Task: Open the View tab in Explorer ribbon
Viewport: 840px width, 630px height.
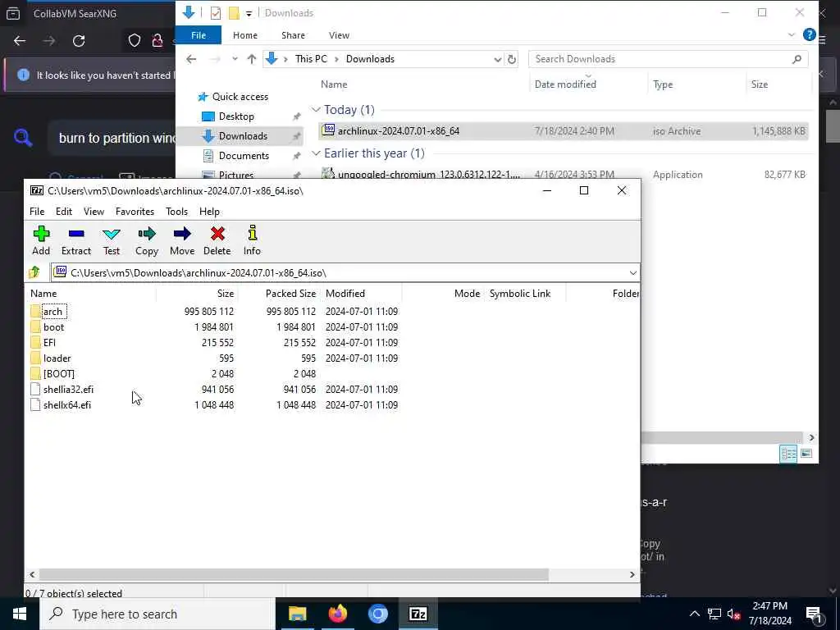Action: 339,35
